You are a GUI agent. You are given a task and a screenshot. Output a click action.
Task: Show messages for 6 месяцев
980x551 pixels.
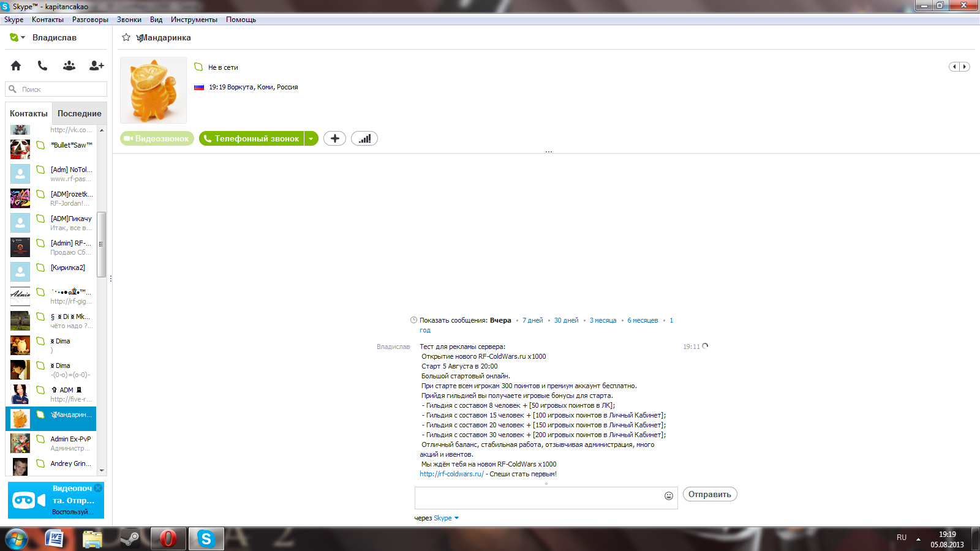pyautogui.click(x=643, y=320)
